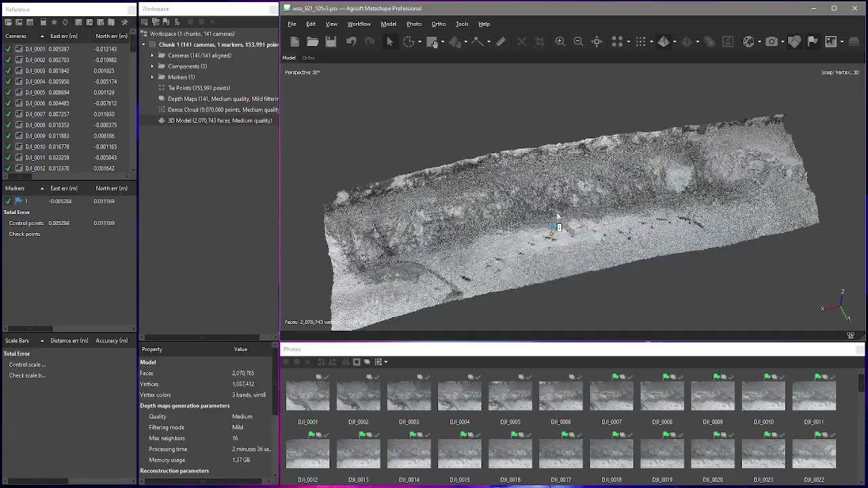Click the Update Transform refresh icon in Reference
The image size is (868, 488).
pyautogui.click(x=65, y=22)
